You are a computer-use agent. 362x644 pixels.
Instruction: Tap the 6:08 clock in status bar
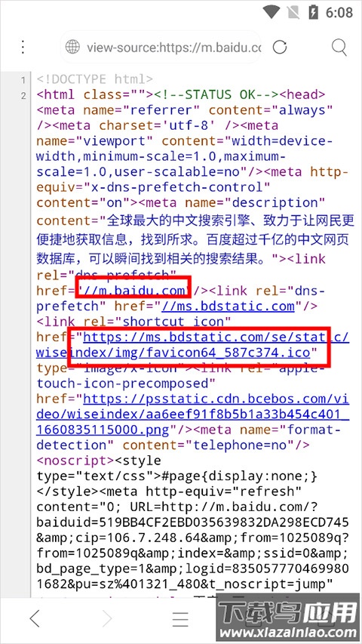(x=339, y=12)
